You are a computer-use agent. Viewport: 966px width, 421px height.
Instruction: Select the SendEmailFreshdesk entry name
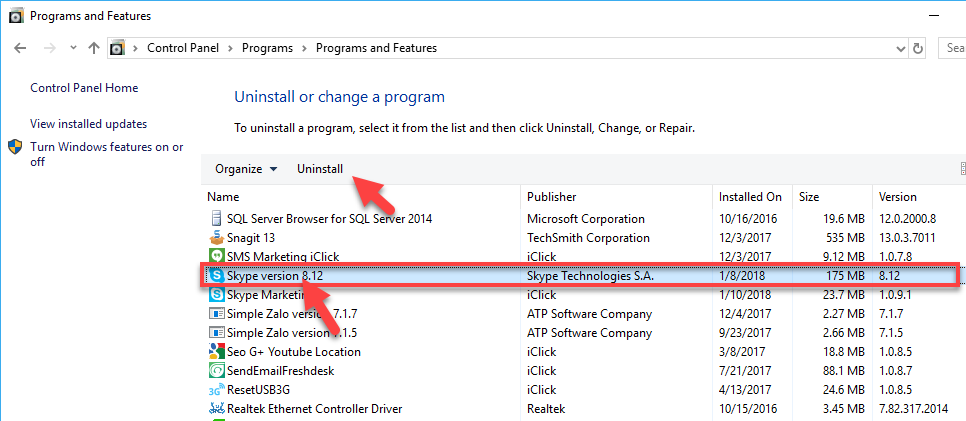coord(281,371)
